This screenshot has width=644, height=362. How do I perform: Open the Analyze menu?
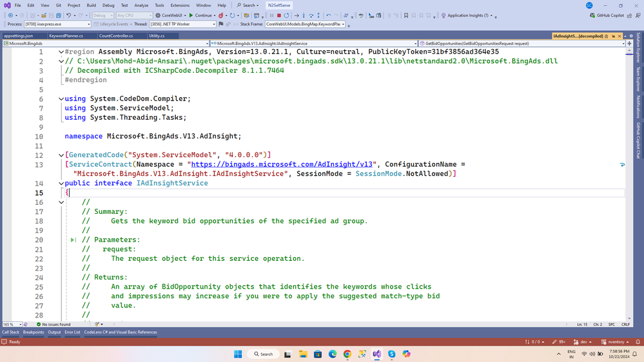[x=141, y=5]
